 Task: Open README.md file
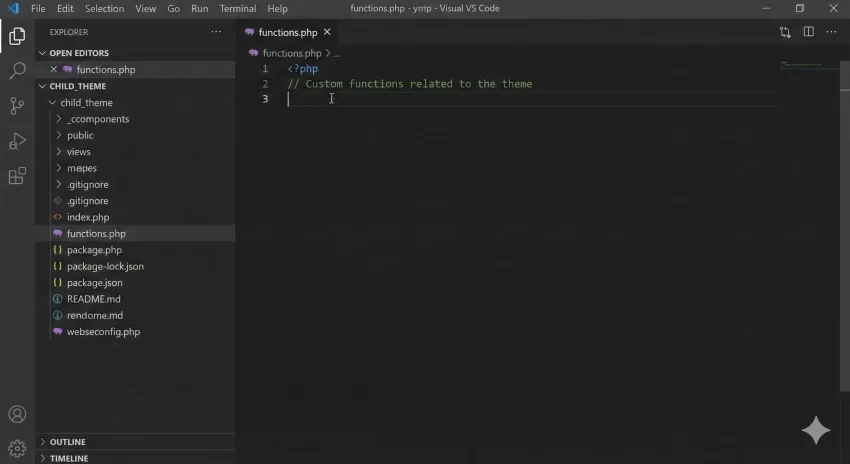click(94, 299)
